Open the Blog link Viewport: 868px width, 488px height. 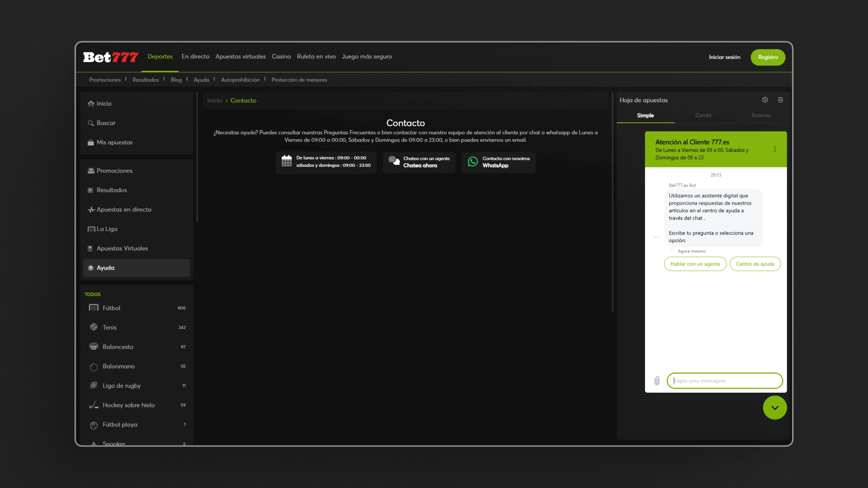click(x=176, y=80)
